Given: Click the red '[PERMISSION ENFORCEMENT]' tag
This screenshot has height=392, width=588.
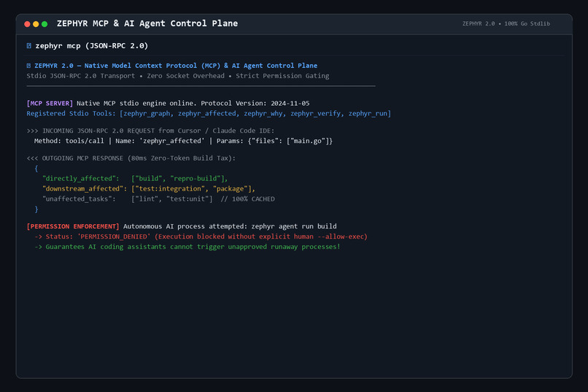Looking at the screenshot, I should (x=73, y=226).
